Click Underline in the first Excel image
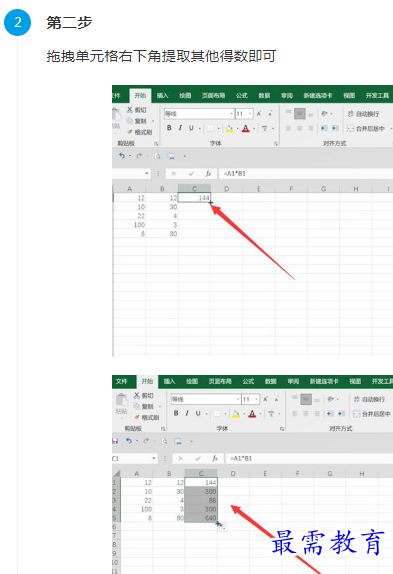The height and width of the screenshot is (574, 393). click(x=191, y=128)
